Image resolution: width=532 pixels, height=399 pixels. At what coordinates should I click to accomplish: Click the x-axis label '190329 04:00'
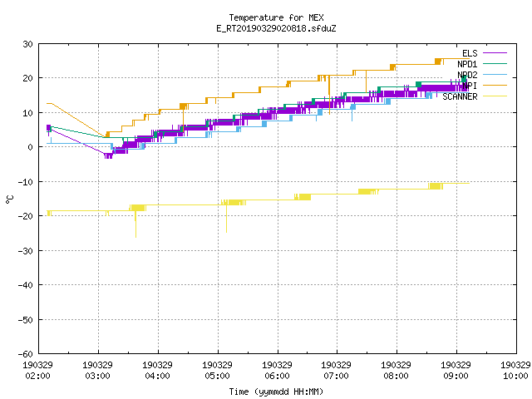(157, 371)
